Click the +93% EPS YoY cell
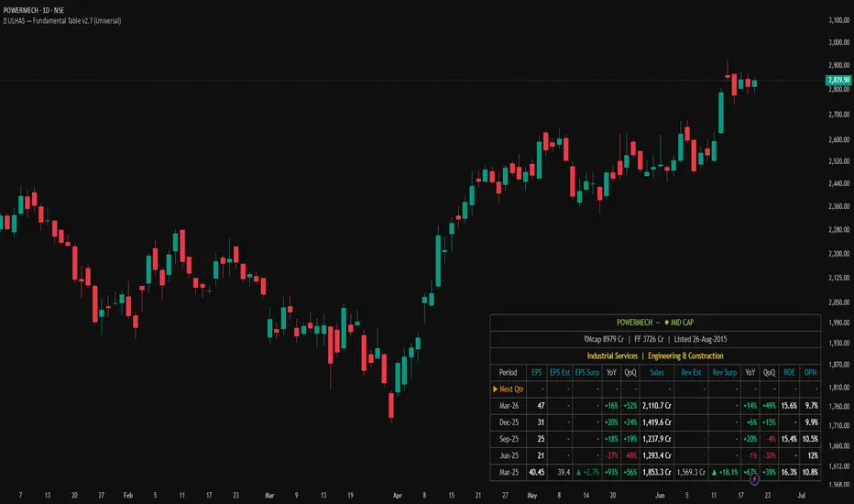Viewport: 854px width, 504px height. click(x=611, y=473)
